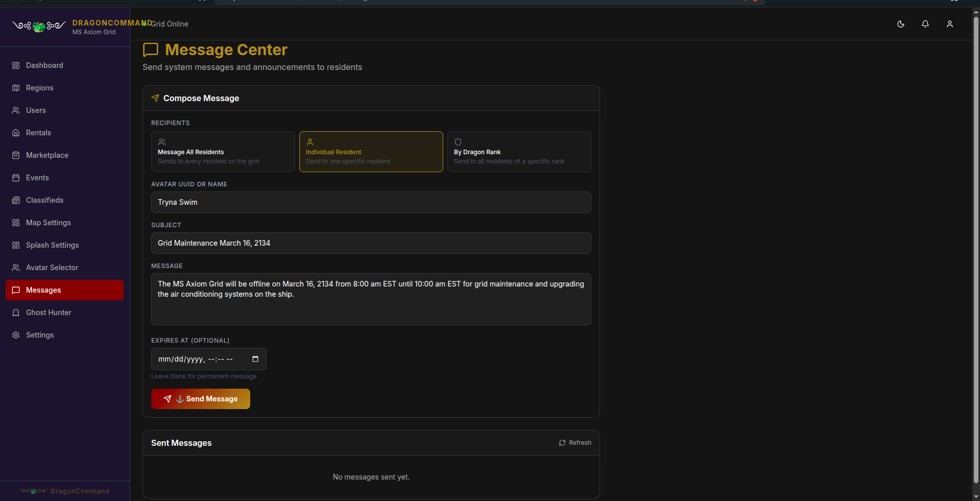
Task: Refresh the Sent Messages list
Action: pyautogui.click(x=575, y=443)
